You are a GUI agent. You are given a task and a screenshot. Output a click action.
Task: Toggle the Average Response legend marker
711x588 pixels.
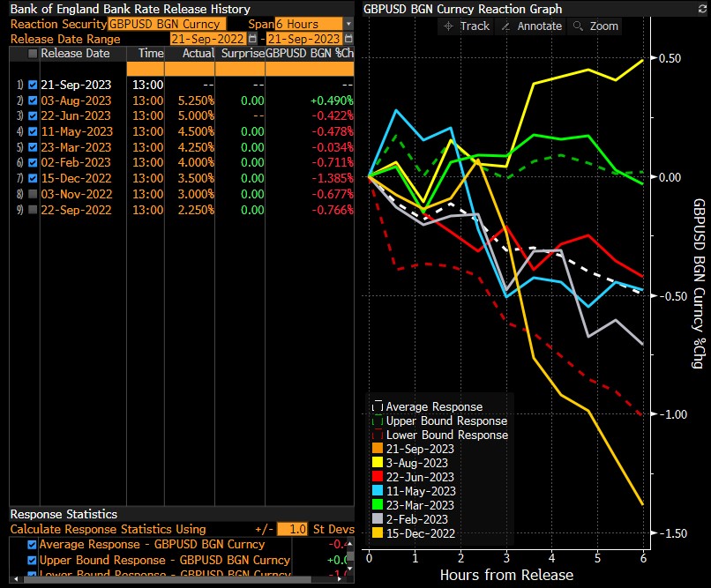click(378, 407)
